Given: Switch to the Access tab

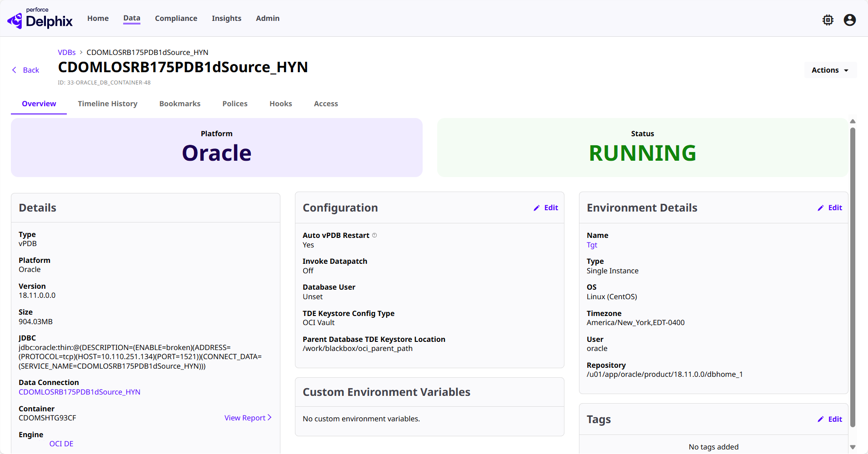Looking at the screenshot, I should coord(326,104).
